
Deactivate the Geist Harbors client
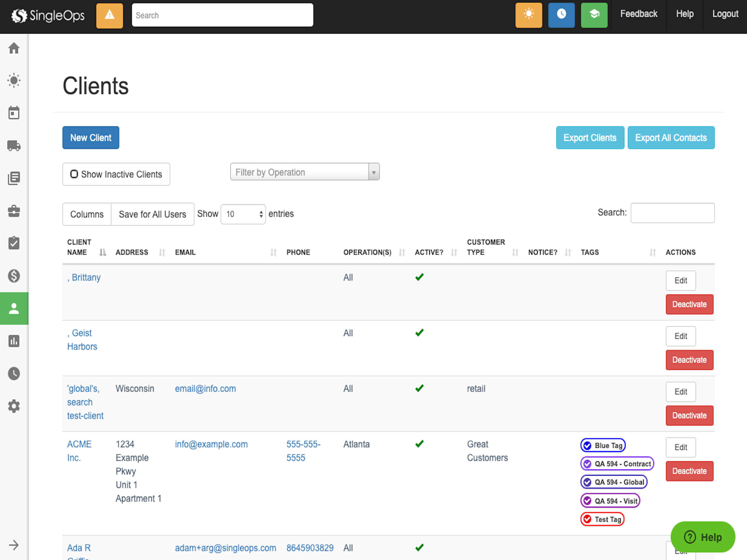point(689,360)
